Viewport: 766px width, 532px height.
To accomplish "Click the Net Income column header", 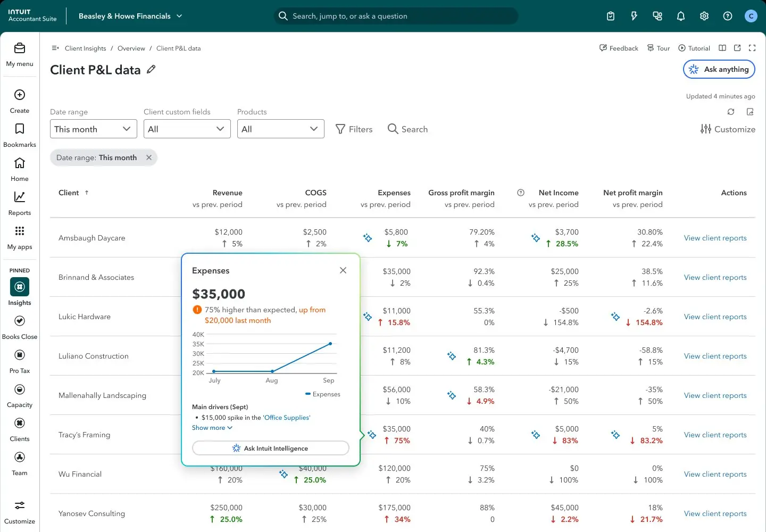I will 559,193.
